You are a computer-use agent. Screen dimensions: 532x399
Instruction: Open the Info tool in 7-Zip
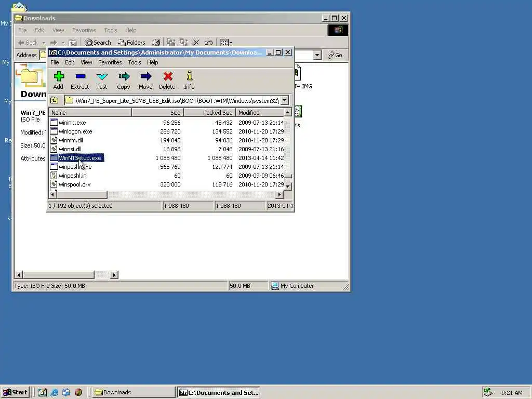click(189, 81)
